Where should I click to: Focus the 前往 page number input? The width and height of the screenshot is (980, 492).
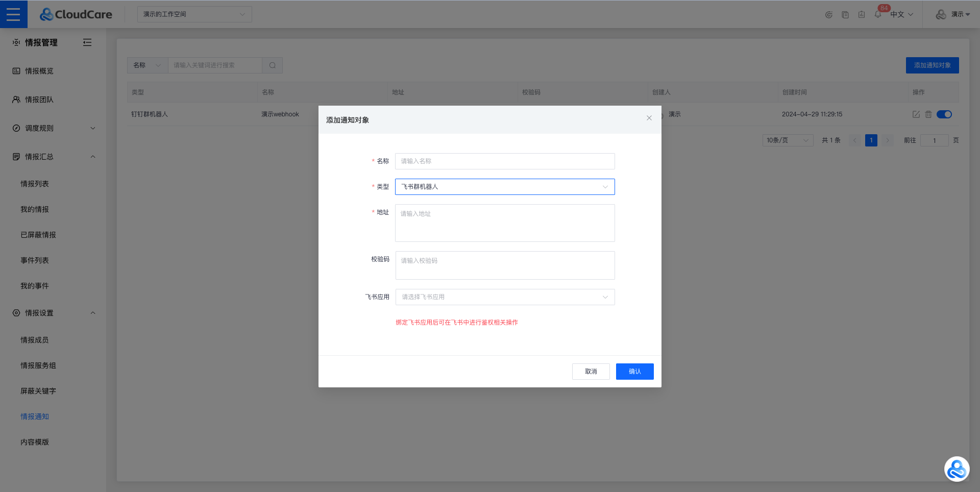click(934, 140)
